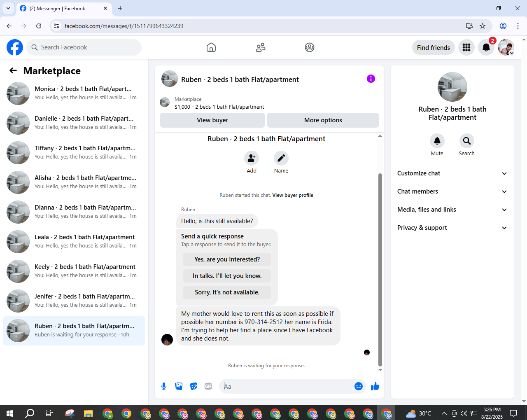Expand the Privacy & support section
Image resolution: width=527 pixels, height=420 pixels.
pos(452,228)
